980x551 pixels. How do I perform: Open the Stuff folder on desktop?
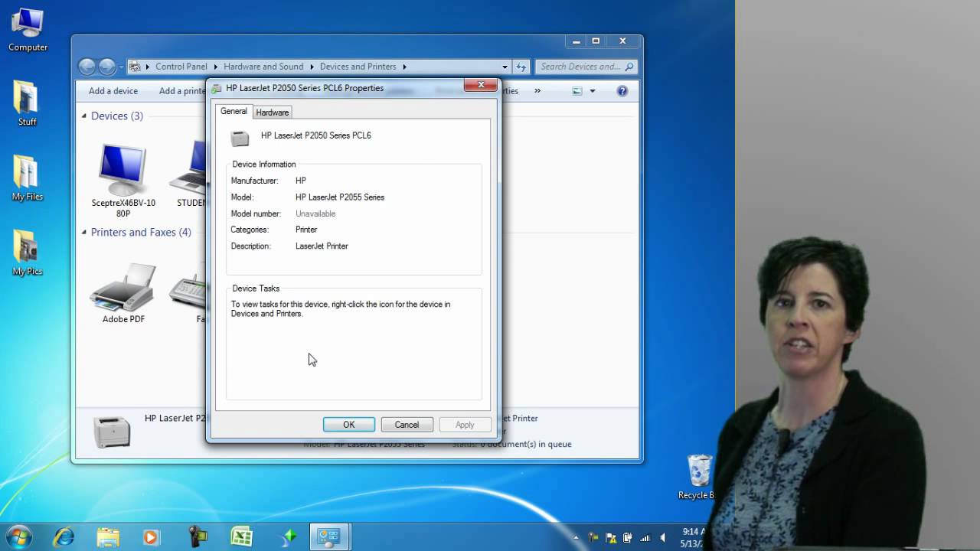(27, 104)
